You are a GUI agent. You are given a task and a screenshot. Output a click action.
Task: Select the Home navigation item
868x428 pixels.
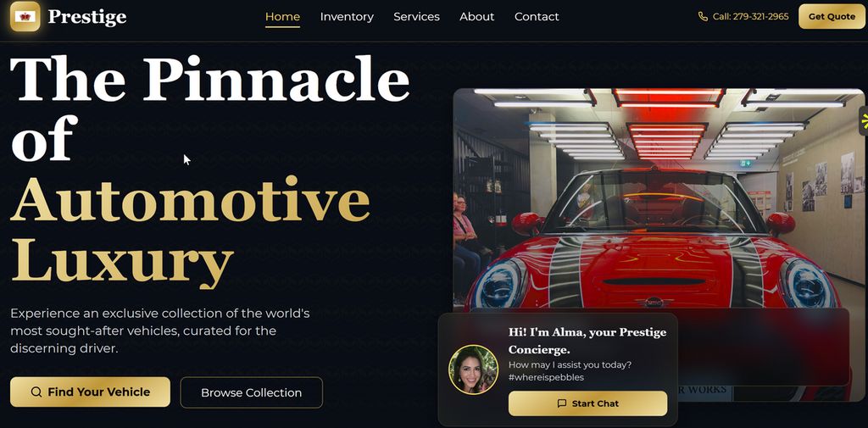click(282, 17)
